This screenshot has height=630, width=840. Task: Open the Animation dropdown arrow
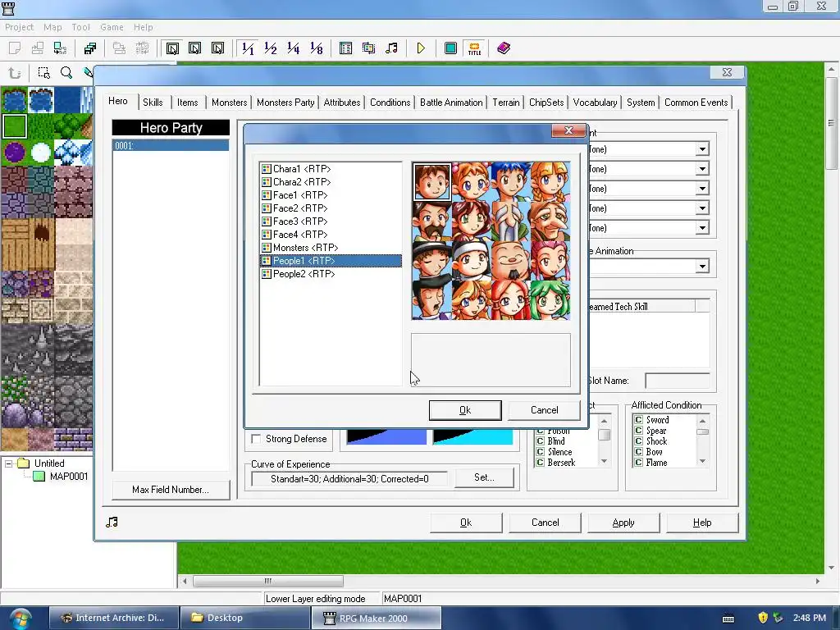702,267
